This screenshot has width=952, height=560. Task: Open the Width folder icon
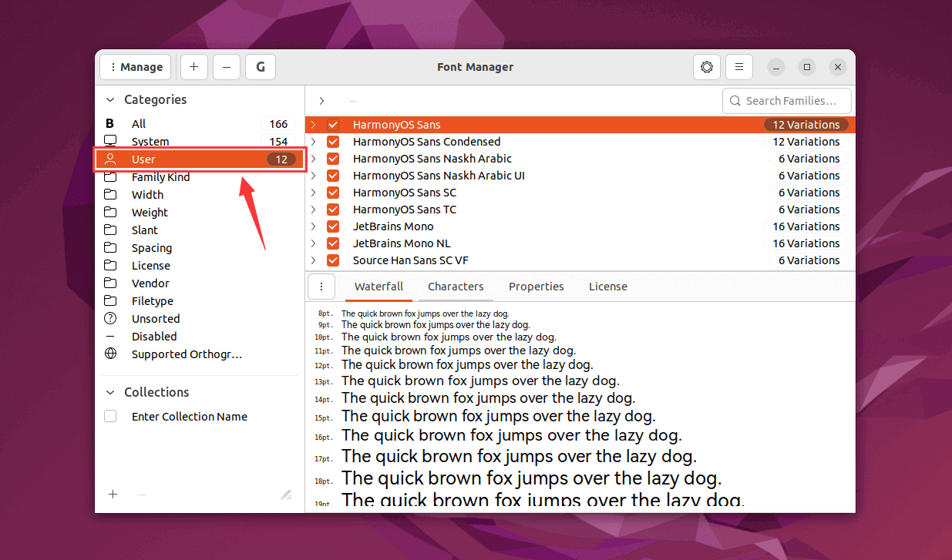(x=110, y=195)
